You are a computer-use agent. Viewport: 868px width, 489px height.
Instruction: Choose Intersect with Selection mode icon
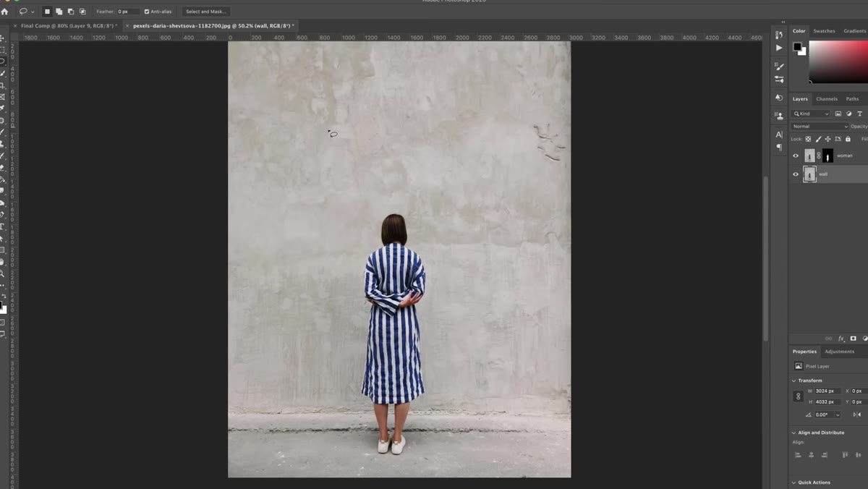[x=82, y=12]
